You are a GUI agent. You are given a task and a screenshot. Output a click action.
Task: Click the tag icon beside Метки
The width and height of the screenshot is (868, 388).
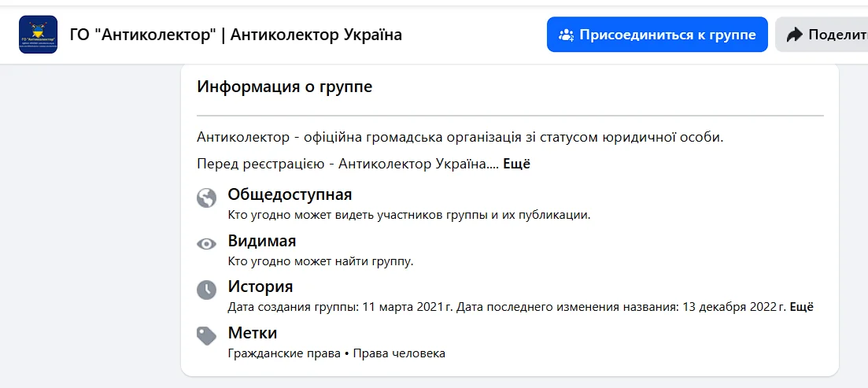[206, 336]
